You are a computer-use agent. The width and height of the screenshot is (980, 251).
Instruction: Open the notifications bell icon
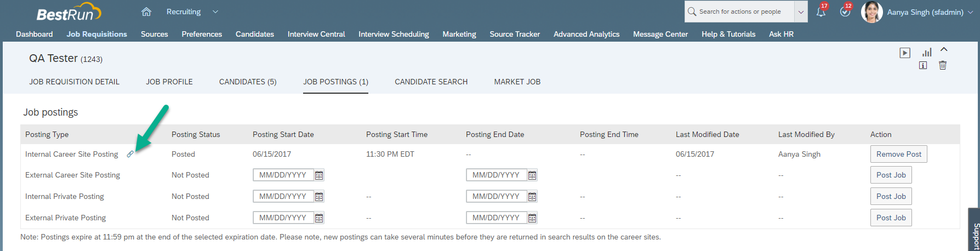821,12
